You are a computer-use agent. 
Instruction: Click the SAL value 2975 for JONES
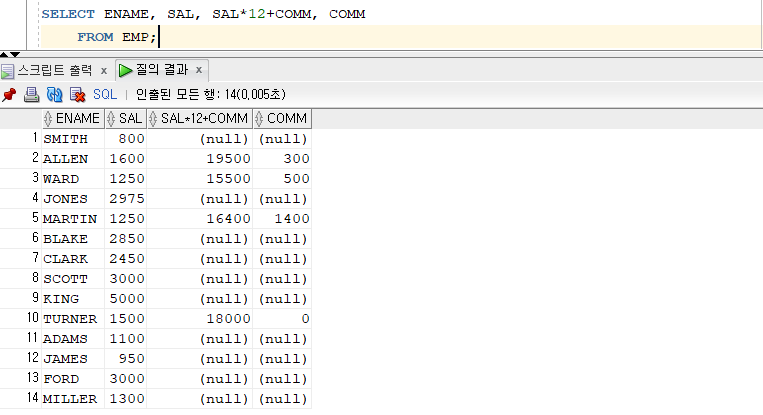126,198
